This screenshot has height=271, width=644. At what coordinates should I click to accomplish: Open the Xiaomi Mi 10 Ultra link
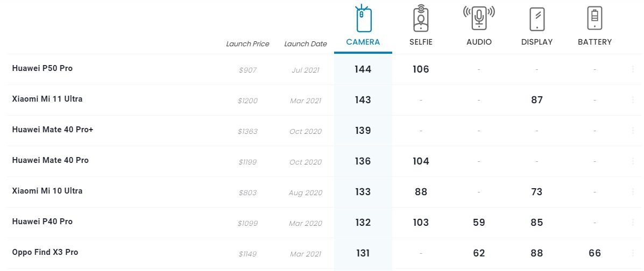tap(47, 191)
